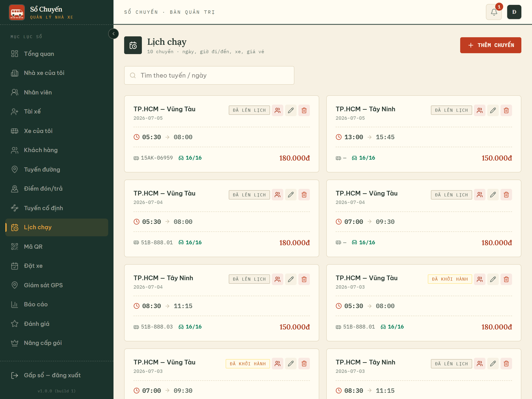Click the 10 chuyến subtitle text
The height and width of the screenshot is (399, 532).
[x=206, y=51]
